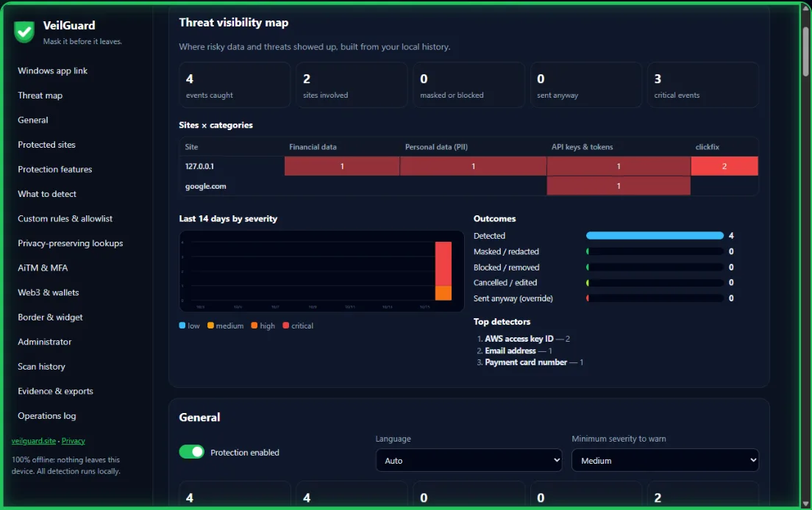This screenshot has height=510, width=812.
Task: Click Payment card number detector entry
Action: pyautogui.click(x=534, y=362)
